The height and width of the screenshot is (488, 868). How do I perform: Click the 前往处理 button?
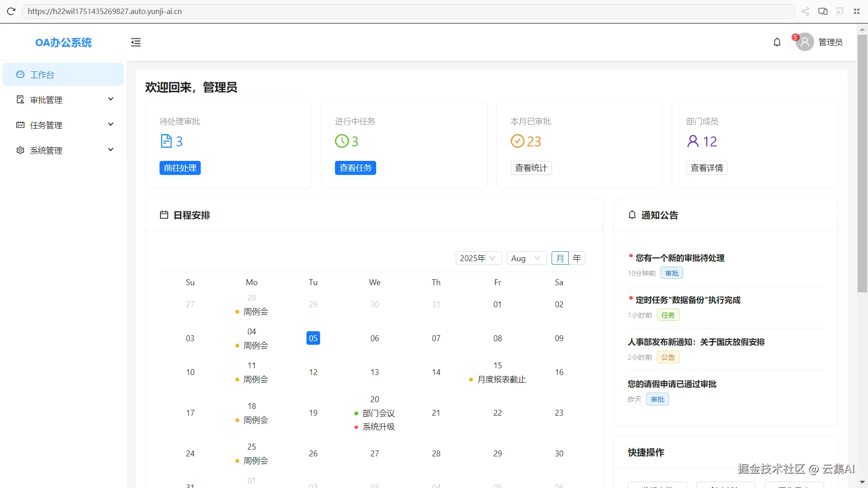180,168
